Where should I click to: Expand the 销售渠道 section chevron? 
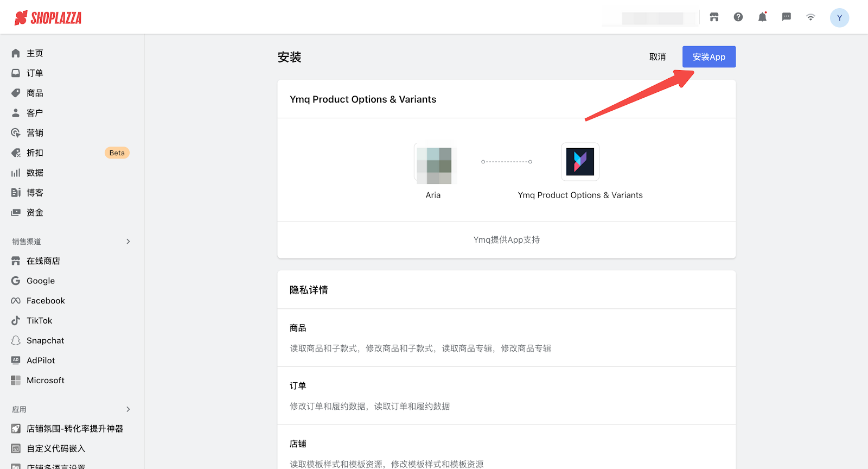click(128, 242)
